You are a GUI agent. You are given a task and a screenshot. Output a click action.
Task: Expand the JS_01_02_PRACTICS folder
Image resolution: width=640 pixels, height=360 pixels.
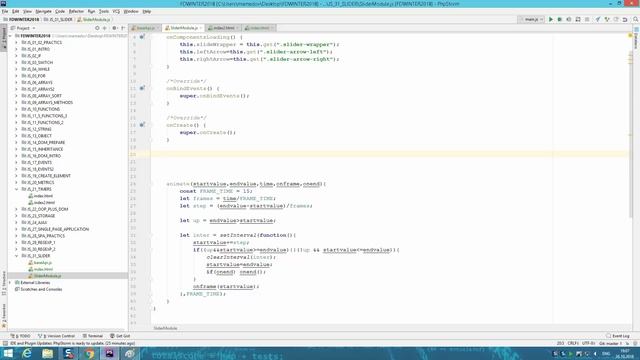coord(16,42)
